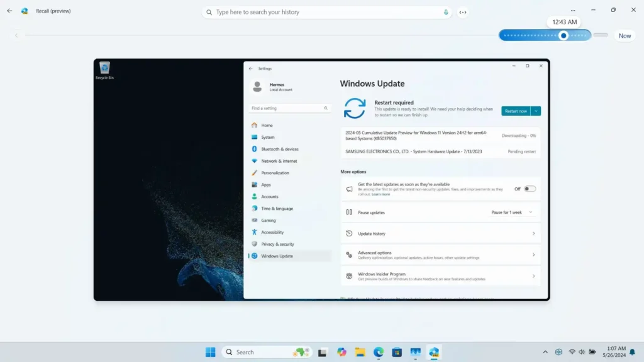The height and width of the screenshot is (362, 644).
Task: Open the Pause for 1 week dropdown
Action: pyautogui.click(x=512, y=212)
